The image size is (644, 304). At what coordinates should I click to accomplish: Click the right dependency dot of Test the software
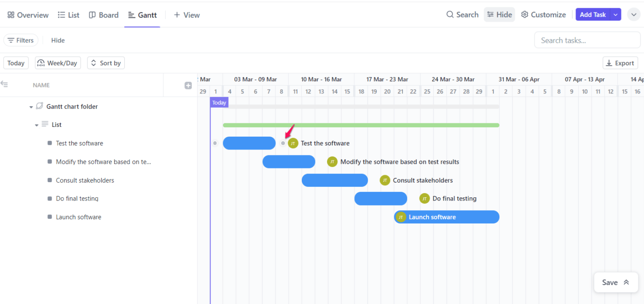[283, 143]
